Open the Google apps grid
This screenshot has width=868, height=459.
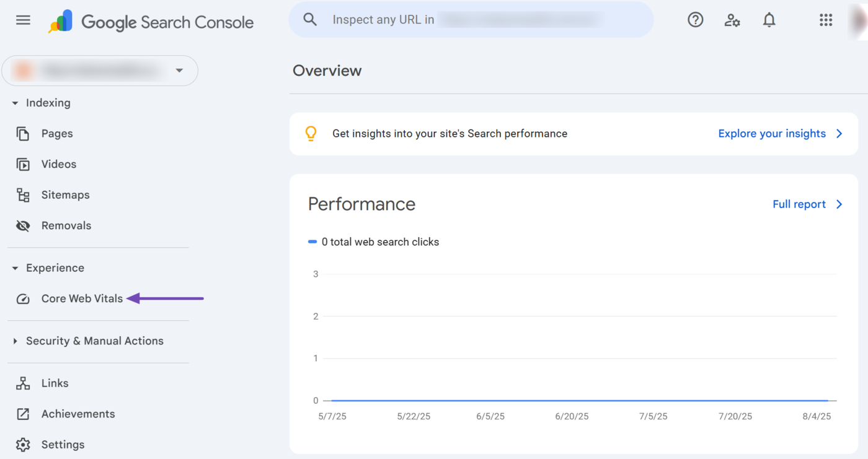[825, 20]
